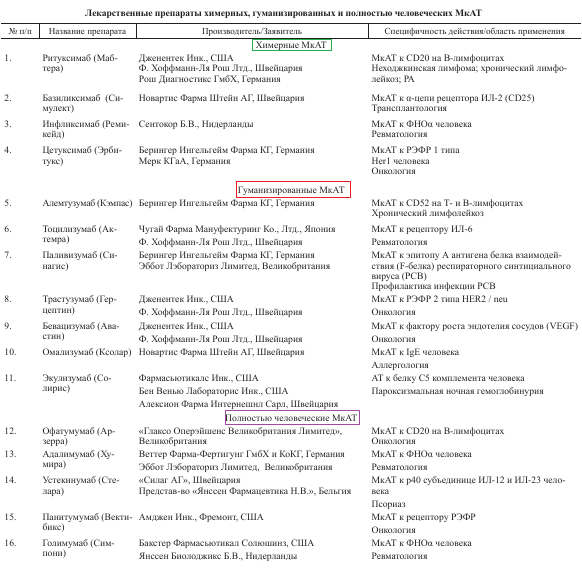Click 'Полностью человеческие МкАТ' section heading
The height and width of the screenshot is (571, 582).
[292, 418]
